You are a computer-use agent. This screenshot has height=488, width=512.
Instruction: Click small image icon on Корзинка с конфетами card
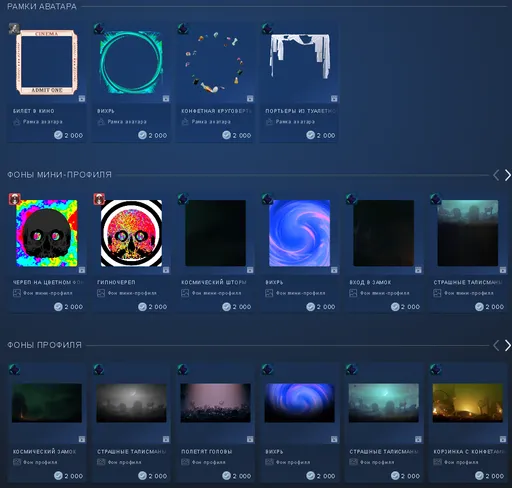[503, 439]
